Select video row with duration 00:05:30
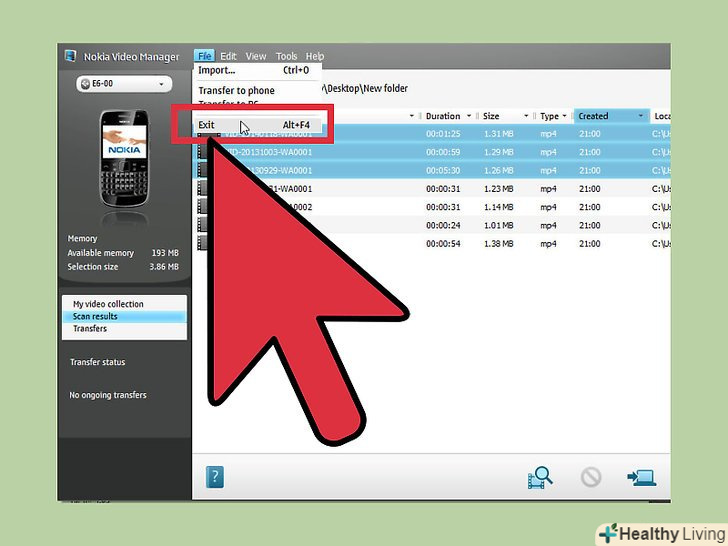Viewport: 728px width, 546px height. [x=431, y=170]
